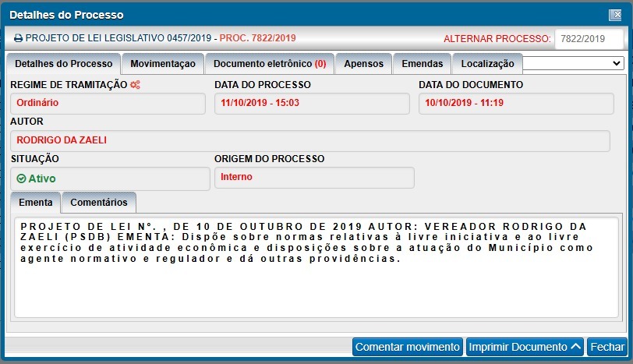The image size is (633, 364).
Task: Open the Movimentação tab
Action: (x=163, y=64)
